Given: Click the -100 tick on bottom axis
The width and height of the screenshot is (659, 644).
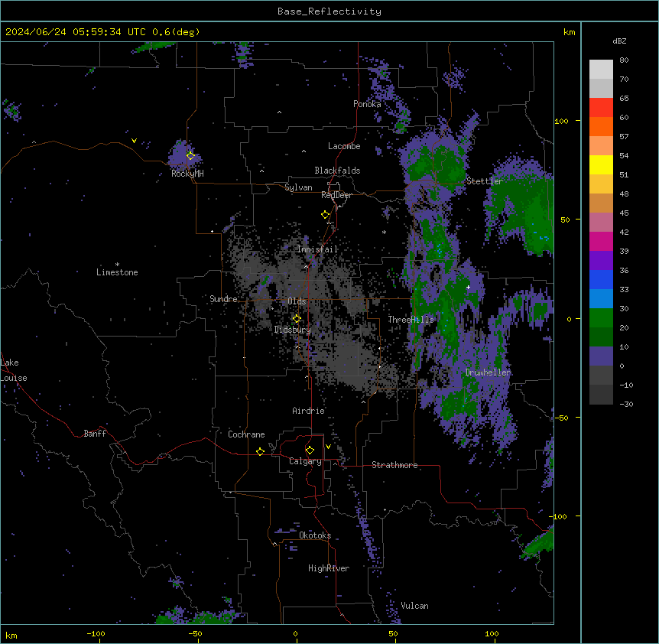Looking at the screenshot, I should [96, 633].
